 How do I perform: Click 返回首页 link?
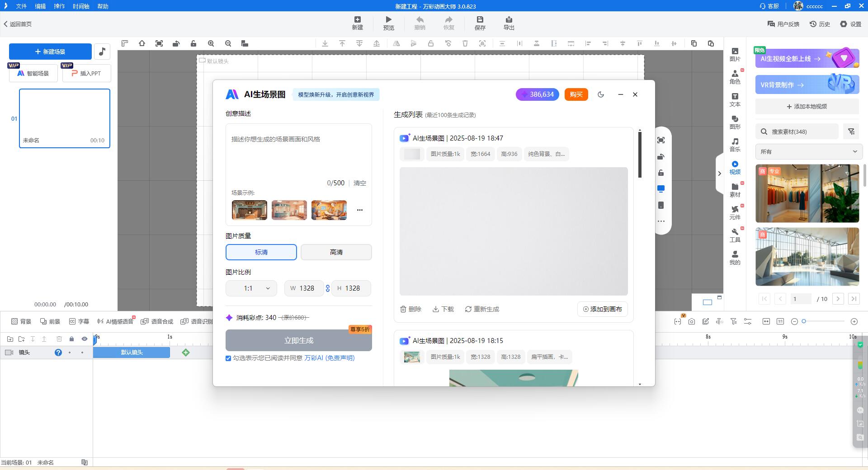18,24
